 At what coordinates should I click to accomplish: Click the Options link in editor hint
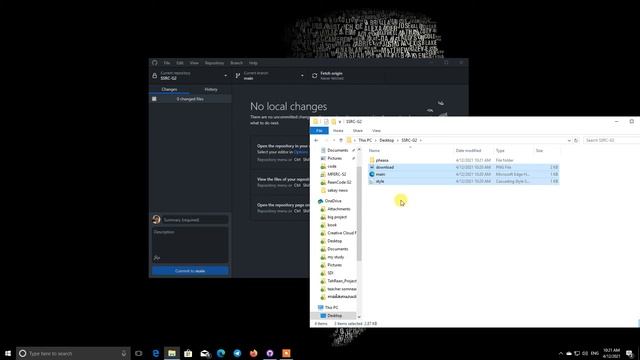point(301,152)
